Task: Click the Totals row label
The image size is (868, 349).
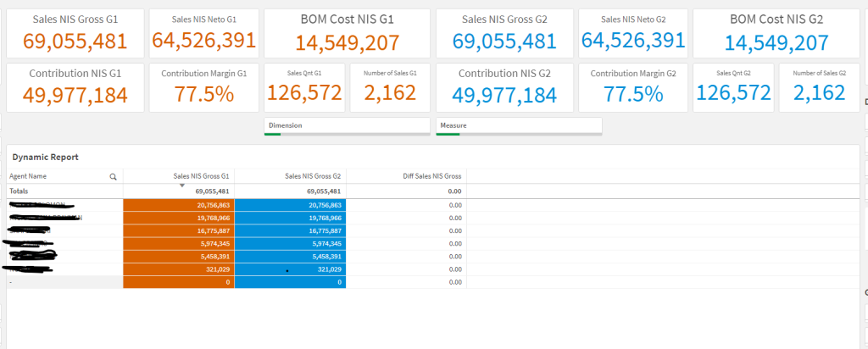Action: pyautogui.click(x=19, y=191)
